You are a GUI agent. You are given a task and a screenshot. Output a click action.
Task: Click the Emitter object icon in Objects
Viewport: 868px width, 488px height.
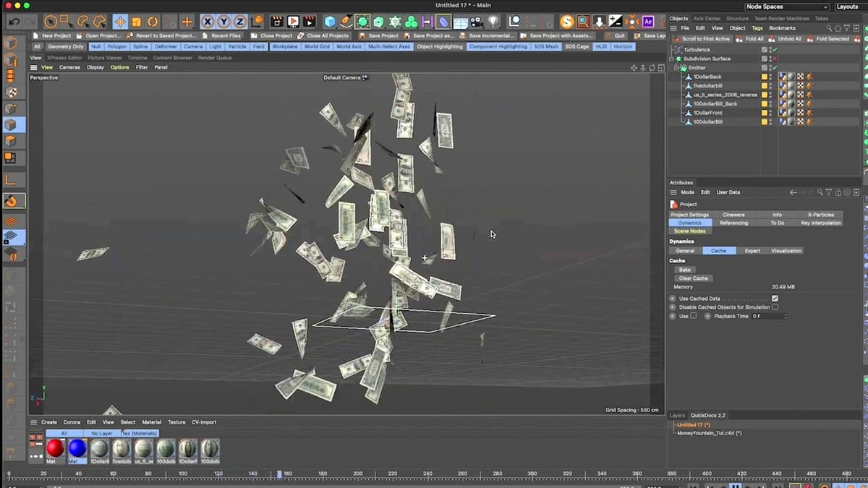[683, 67]
